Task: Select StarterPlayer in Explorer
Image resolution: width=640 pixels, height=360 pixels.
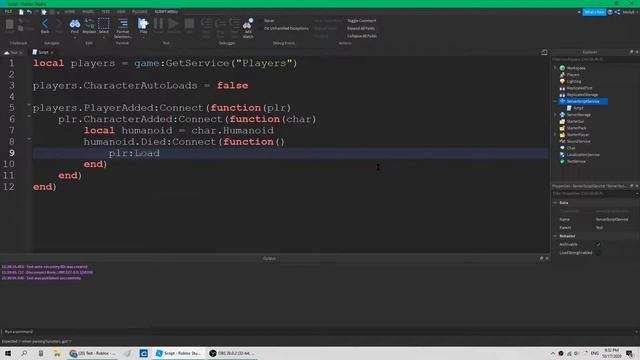Action: tap(577, 135)
